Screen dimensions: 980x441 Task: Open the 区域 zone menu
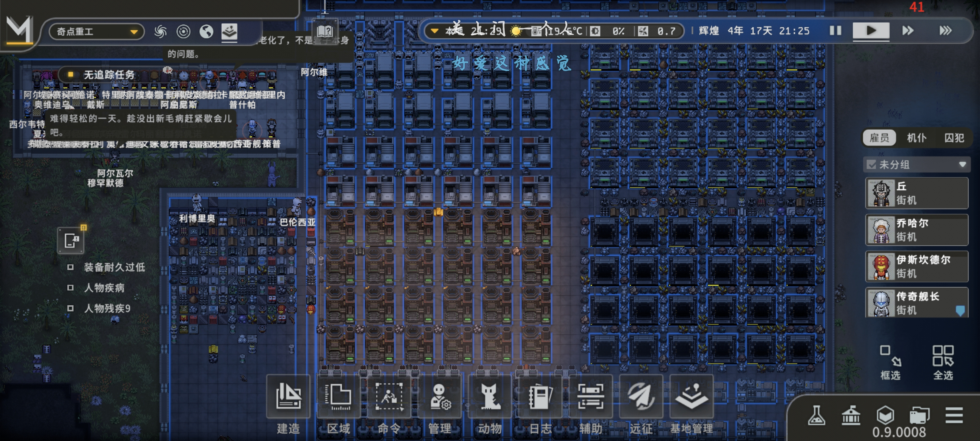(x=338, y=397)
